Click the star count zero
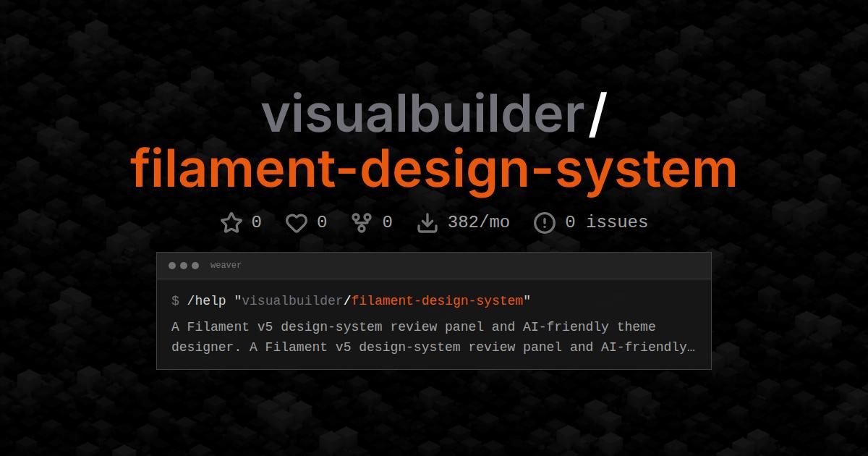 coord(256,222)
